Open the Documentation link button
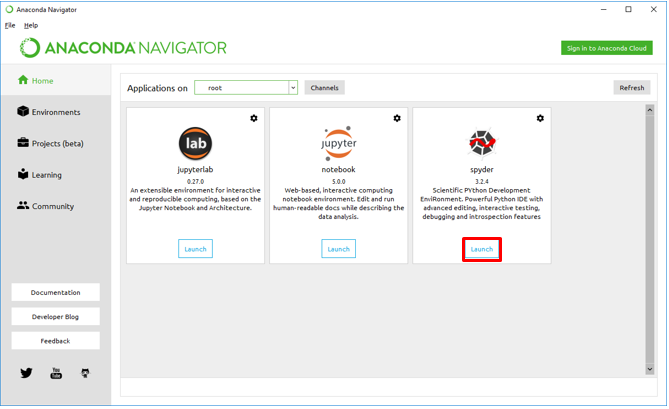Image resolution: width=669 pixels, height=409 pixels. tap(55, 293)
